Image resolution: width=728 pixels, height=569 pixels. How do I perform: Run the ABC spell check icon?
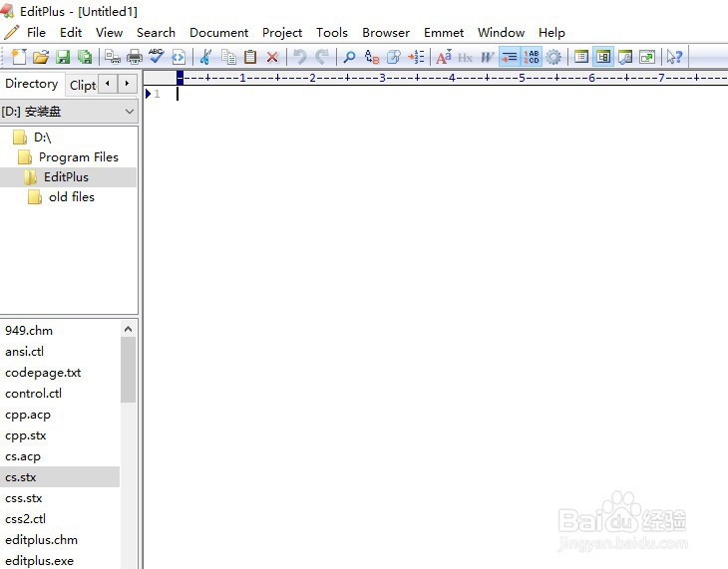point(157,57)
